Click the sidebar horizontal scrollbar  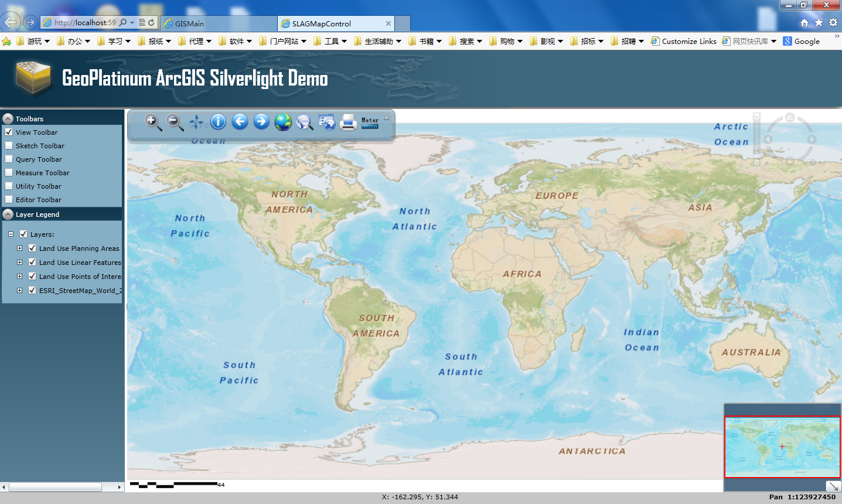click(62, 487)
